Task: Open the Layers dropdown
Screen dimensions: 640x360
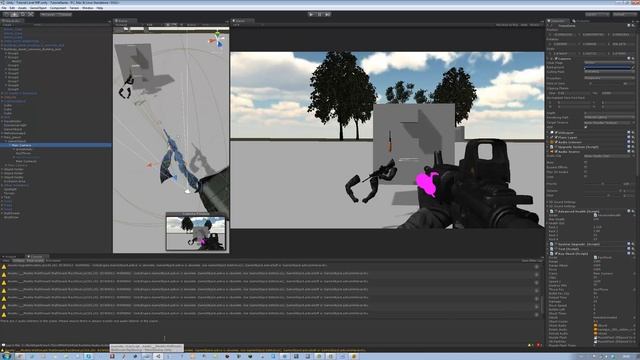Action: (597, 14)
